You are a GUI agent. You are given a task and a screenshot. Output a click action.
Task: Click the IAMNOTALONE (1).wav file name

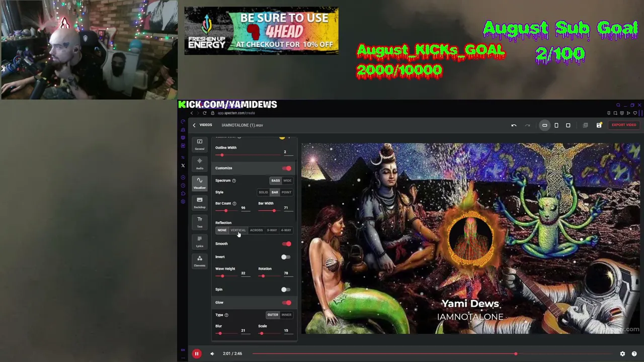243,125
